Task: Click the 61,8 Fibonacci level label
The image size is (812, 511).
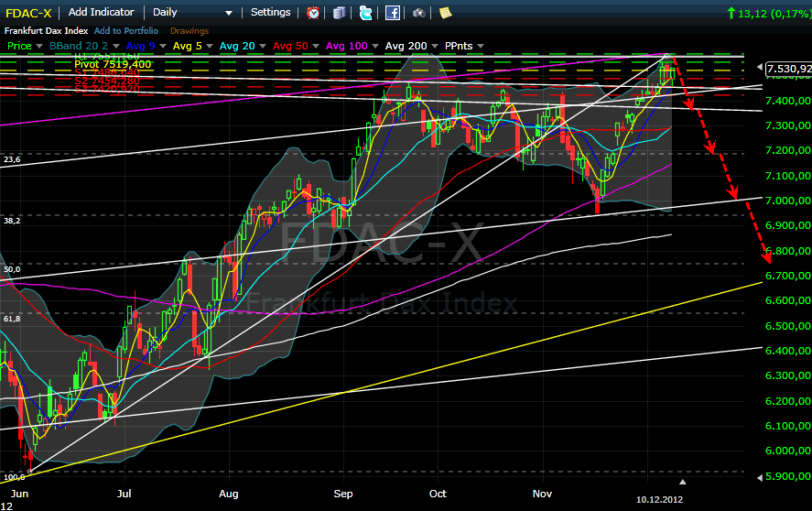Action: 12,319
